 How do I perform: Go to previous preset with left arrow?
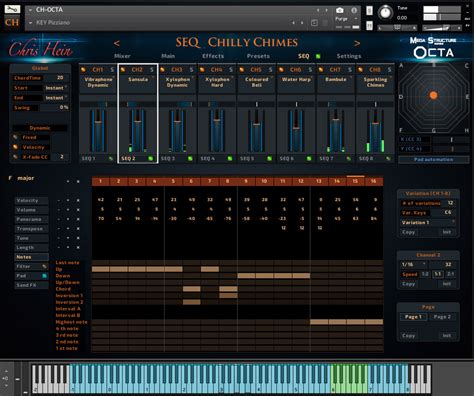point(116,43)
